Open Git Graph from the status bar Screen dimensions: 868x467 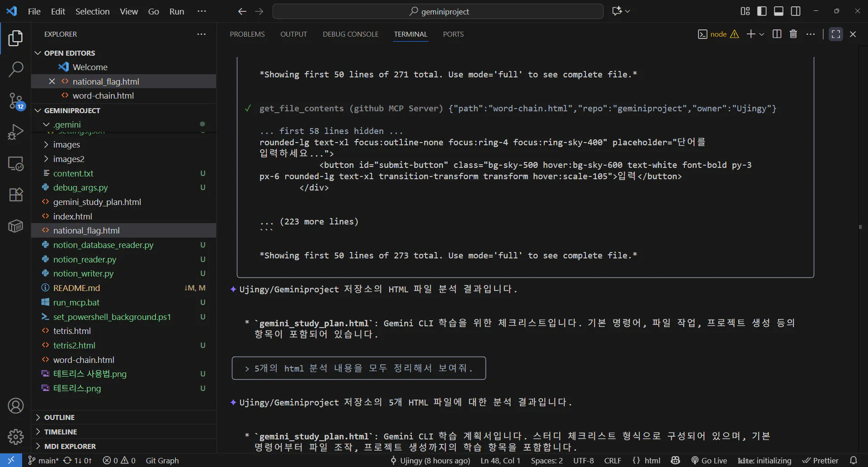point(162,460)
